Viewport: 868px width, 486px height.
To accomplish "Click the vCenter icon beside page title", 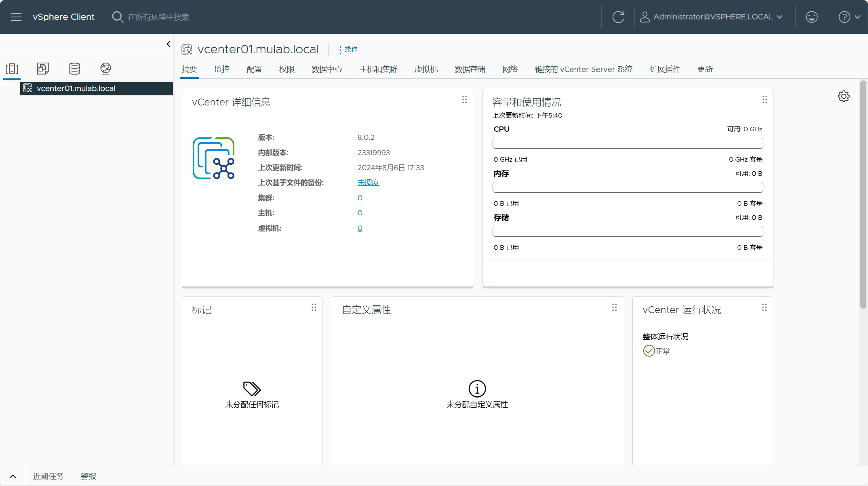I will pyautogui.click(x=187, y=50).
